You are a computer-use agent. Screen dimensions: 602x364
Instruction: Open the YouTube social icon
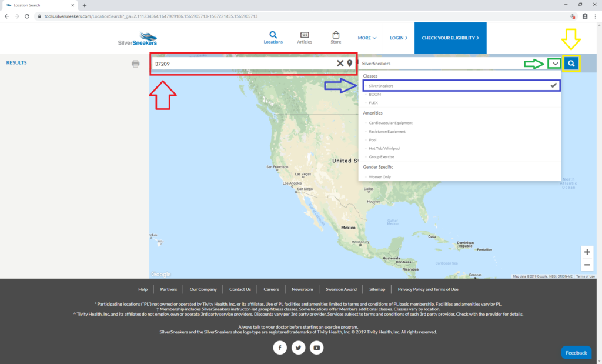317,348
